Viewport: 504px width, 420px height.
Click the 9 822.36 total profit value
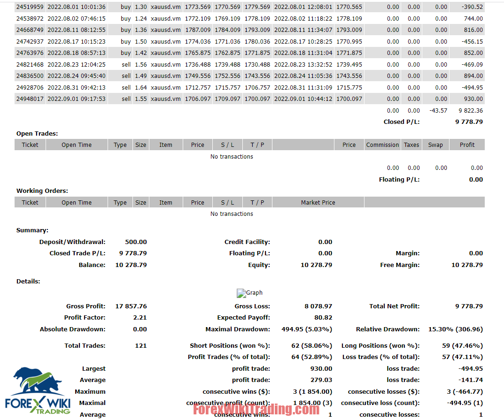(x=471, y=110)
